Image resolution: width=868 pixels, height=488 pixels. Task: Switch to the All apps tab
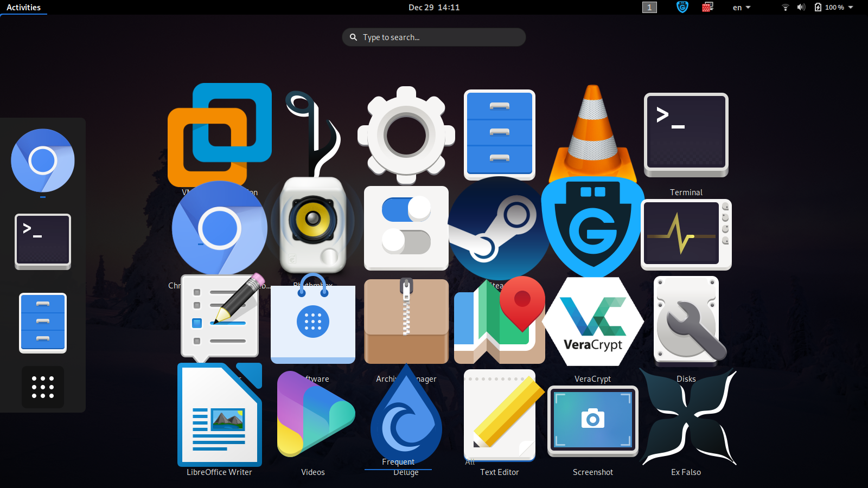click(469, 461)
